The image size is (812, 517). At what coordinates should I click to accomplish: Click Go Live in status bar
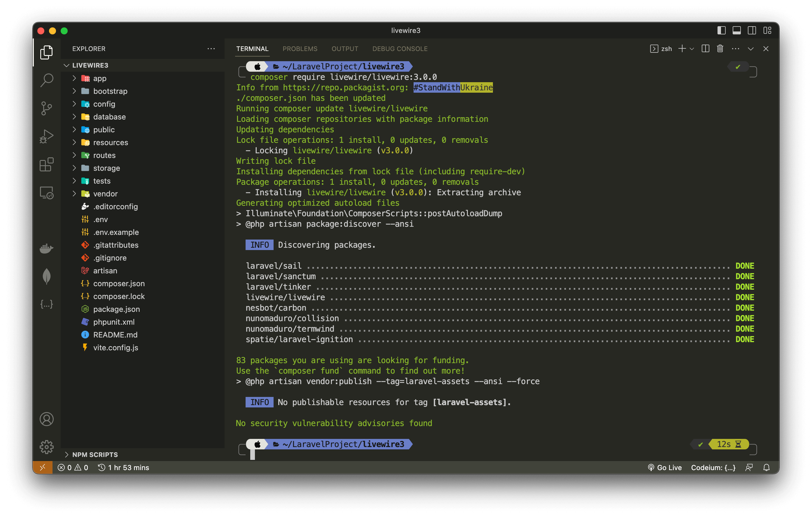[665, 467]
